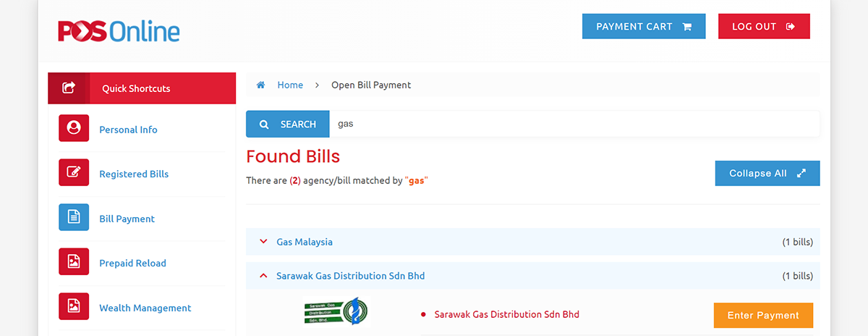The width and height of the screenshot is (868, 336).
Task: Click the Log Out button
Action: pyautogui.click(x=764, y=27)
